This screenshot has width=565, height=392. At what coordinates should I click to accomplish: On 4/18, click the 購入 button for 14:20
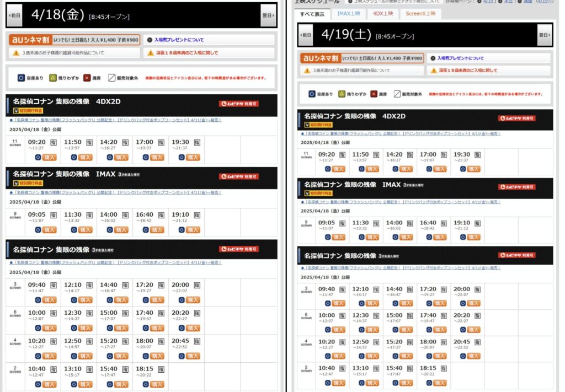click(x=121, y=157)
